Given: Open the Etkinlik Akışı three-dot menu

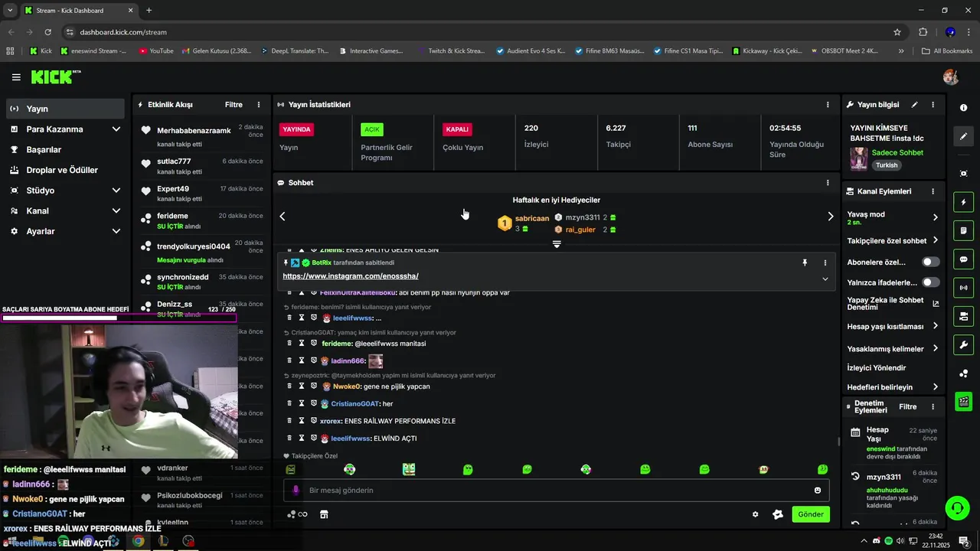Looking at the screenshot, I should pos(259,105).
